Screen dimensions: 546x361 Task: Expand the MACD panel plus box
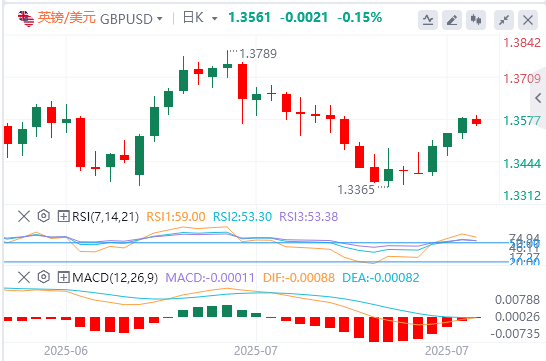coord(63,278)
